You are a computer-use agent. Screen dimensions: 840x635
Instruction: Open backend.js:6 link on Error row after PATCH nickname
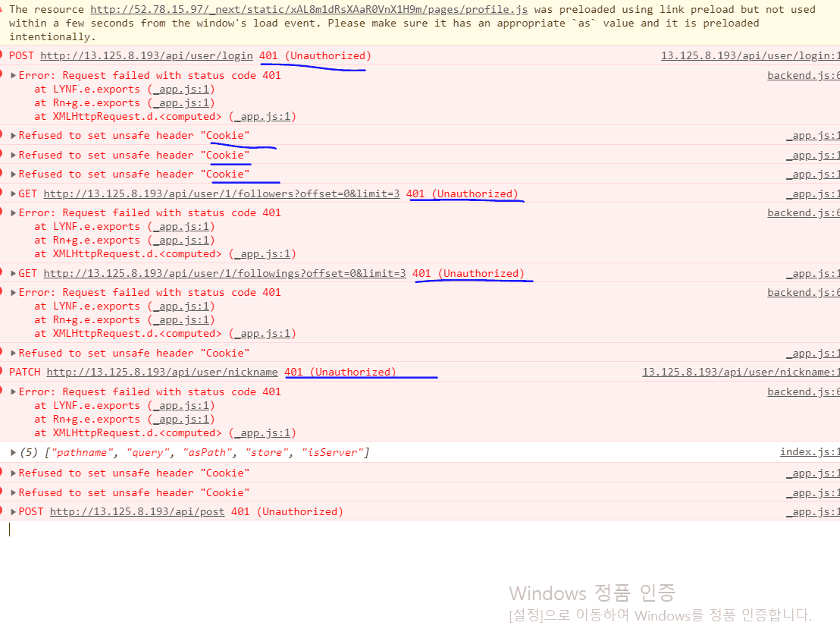point(803,392)
